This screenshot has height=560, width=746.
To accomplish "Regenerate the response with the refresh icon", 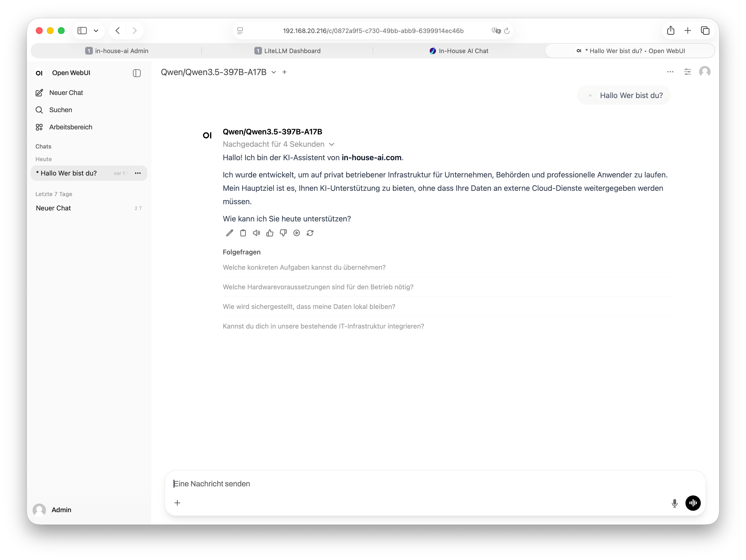I will point(310,233).
